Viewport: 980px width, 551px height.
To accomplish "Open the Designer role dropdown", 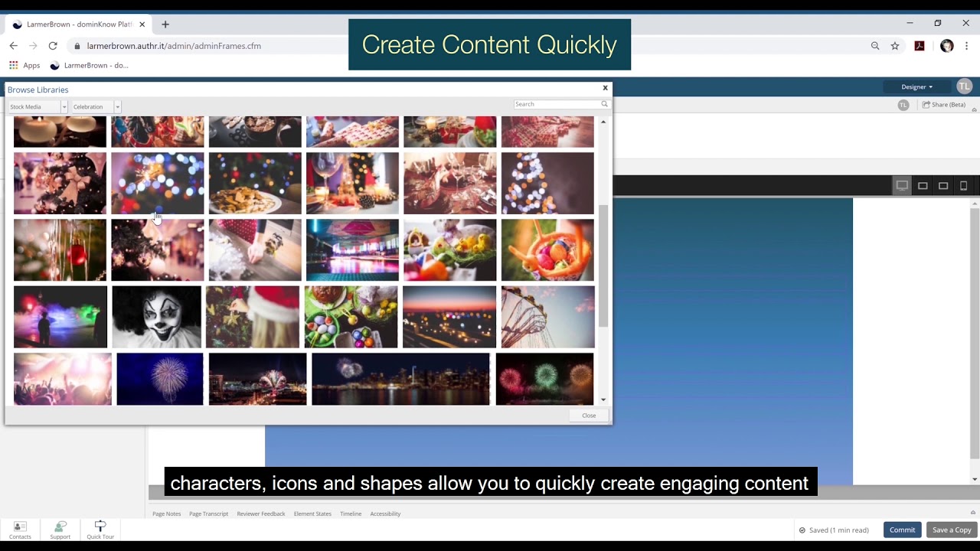I will (x=916, y=86).
